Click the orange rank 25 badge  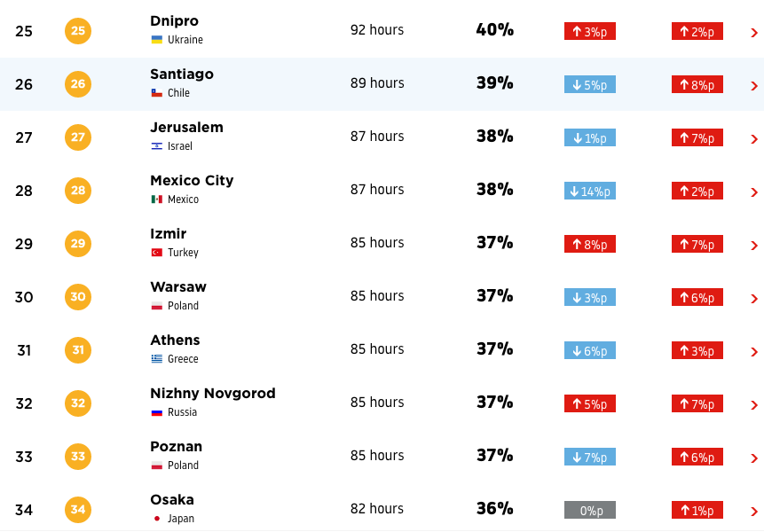coord(78,31)
